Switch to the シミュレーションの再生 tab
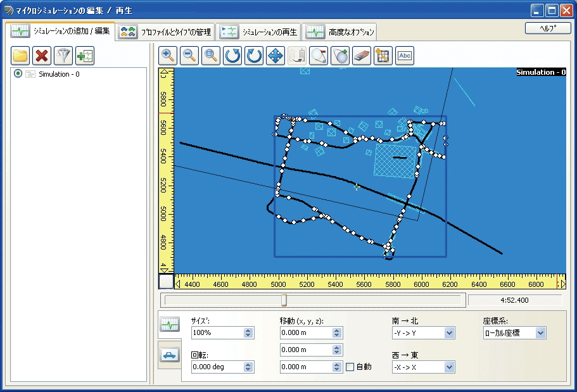 [258, 32]
